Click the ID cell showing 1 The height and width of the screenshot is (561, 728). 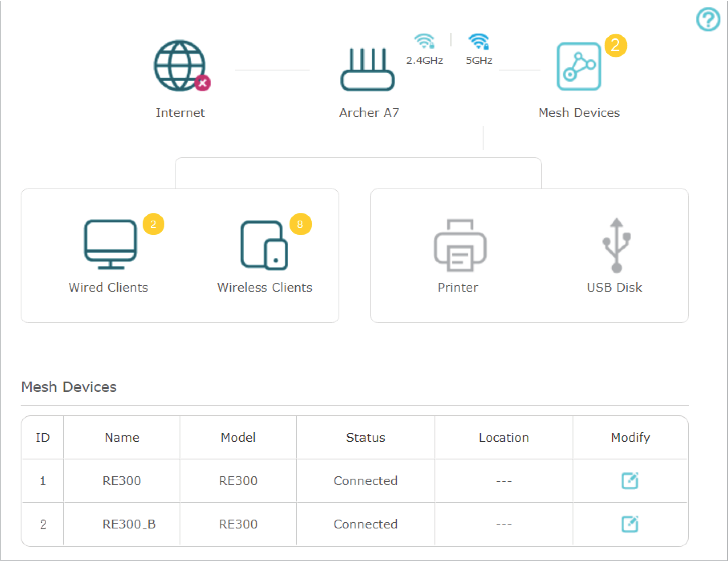(x=43, y=481)
